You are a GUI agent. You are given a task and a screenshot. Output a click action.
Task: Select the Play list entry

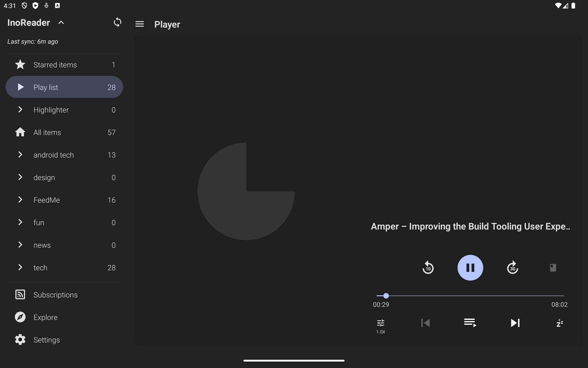coord(64,87)
